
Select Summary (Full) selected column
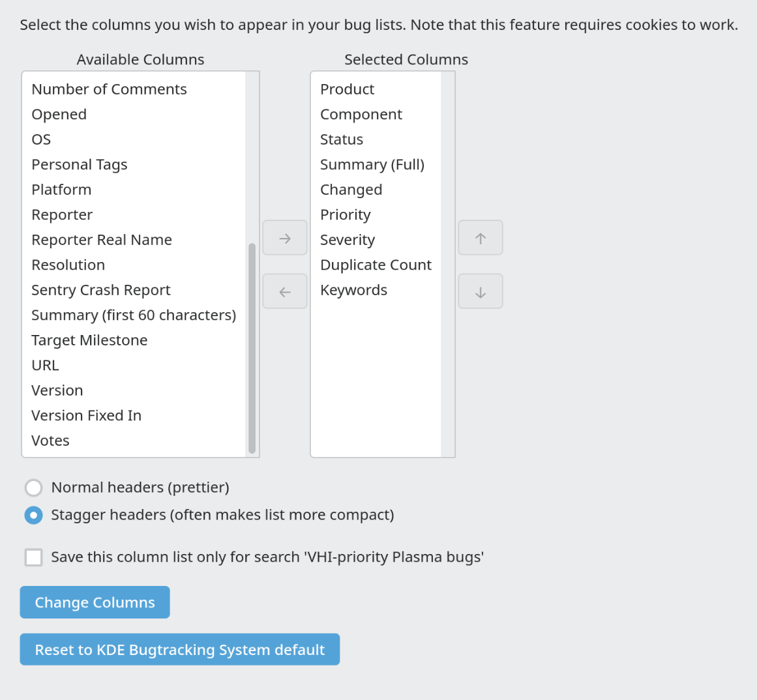click(x=372, y=165)
